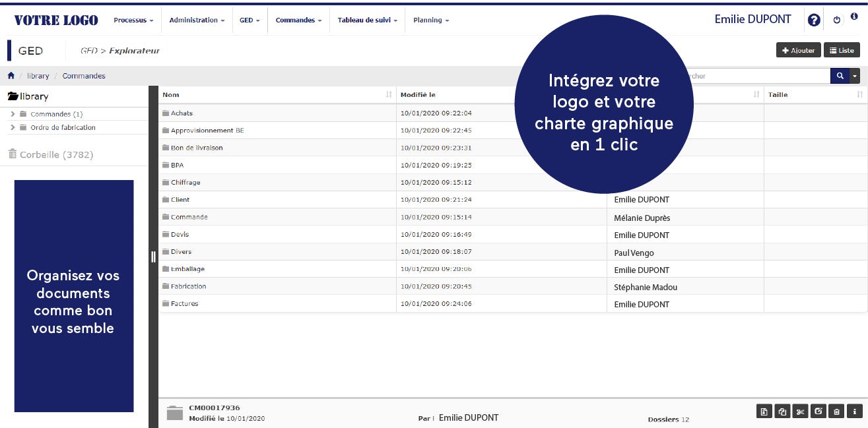
Task: Click date 10/01/2020 09:19:25
Action: (436, 166)
